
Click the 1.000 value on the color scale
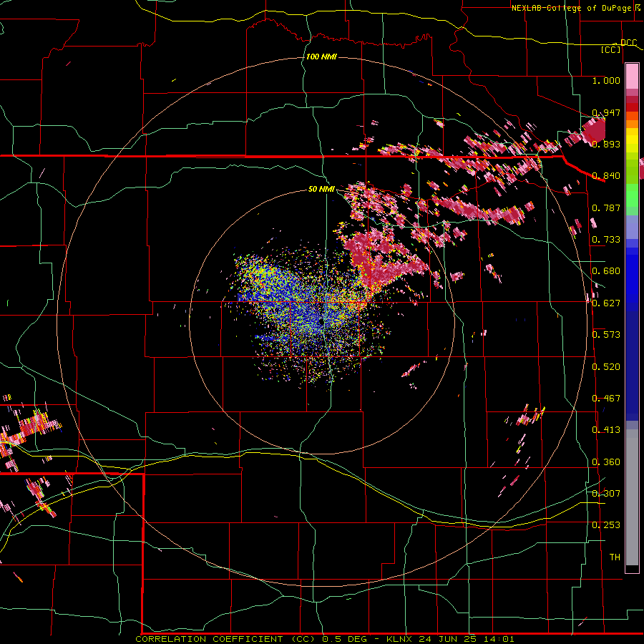click(606, 80)
